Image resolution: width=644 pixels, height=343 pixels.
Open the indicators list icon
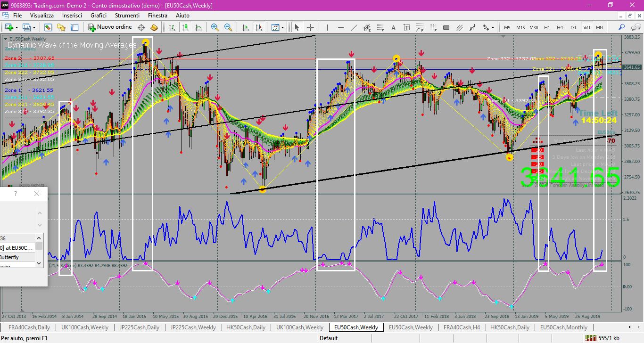(x=275, y=27)
